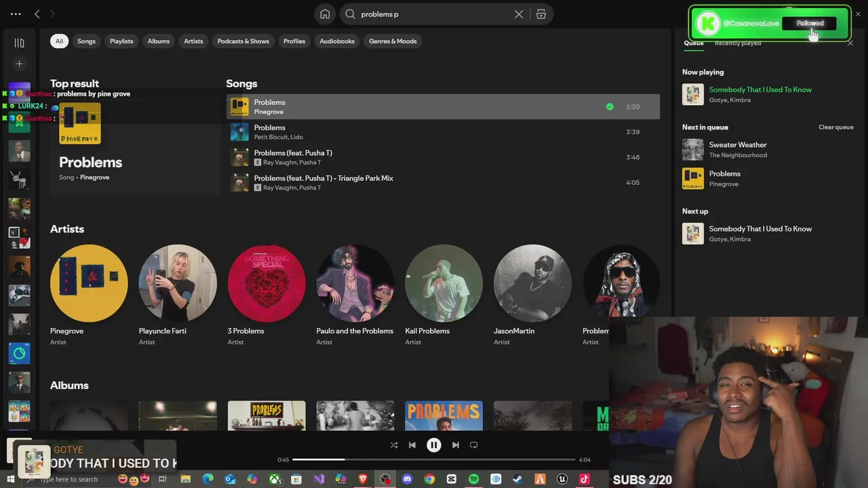
Task: Click Sweater Weather in the queue
Action: [768, 150]
